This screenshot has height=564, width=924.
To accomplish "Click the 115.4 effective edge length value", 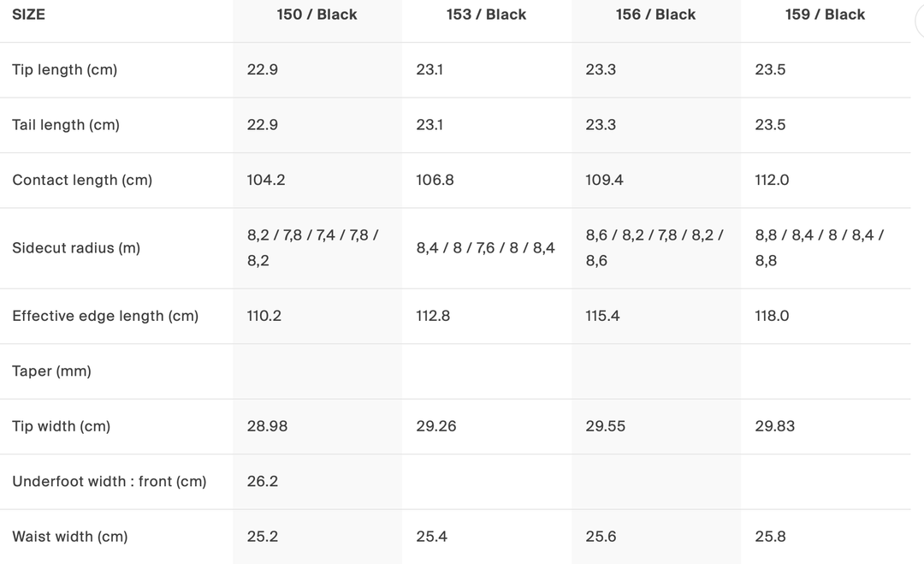I will pyautogui.click(x=602, y=316).
